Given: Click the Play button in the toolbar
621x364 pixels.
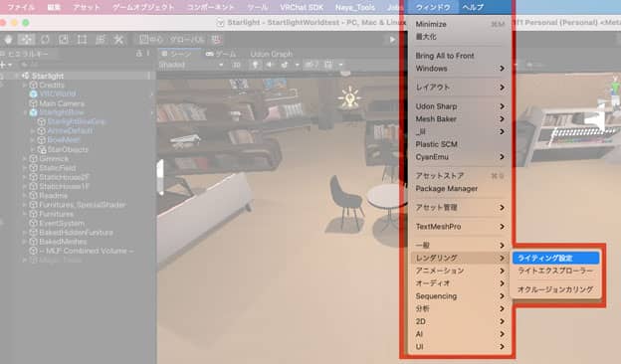Looking at the screenshot, I should [392, 40].
